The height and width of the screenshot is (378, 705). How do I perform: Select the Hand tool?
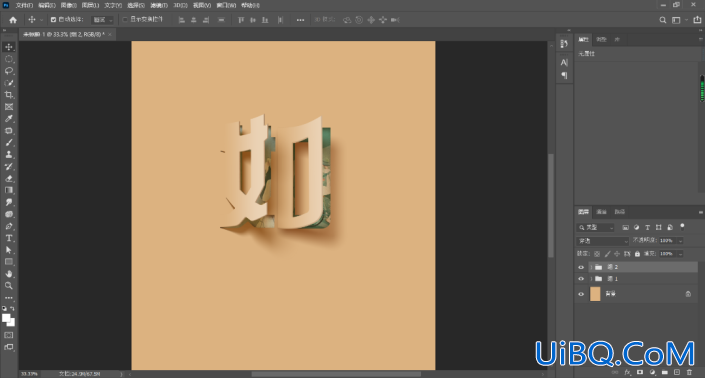point(9,274)
